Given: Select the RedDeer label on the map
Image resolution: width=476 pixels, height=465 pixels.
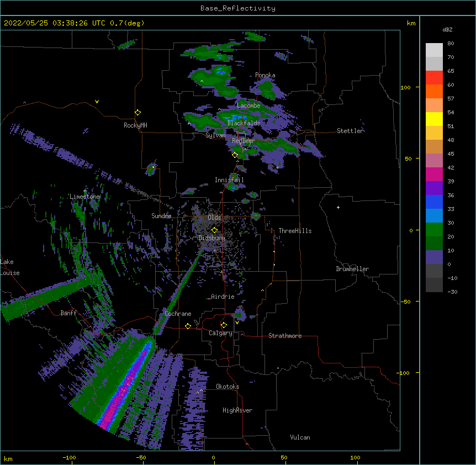Looking at the screenshot, I should pos(244,141).
